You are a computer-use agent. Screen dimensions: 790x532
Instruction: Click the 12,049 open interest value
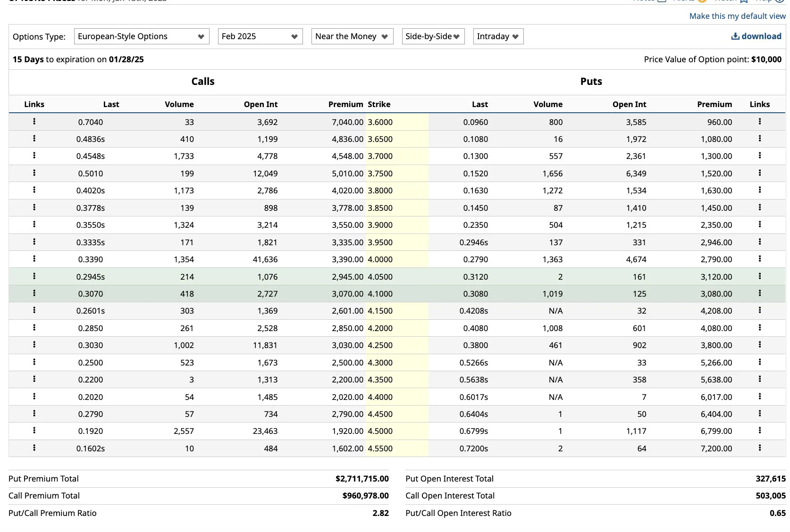point(265,174)
